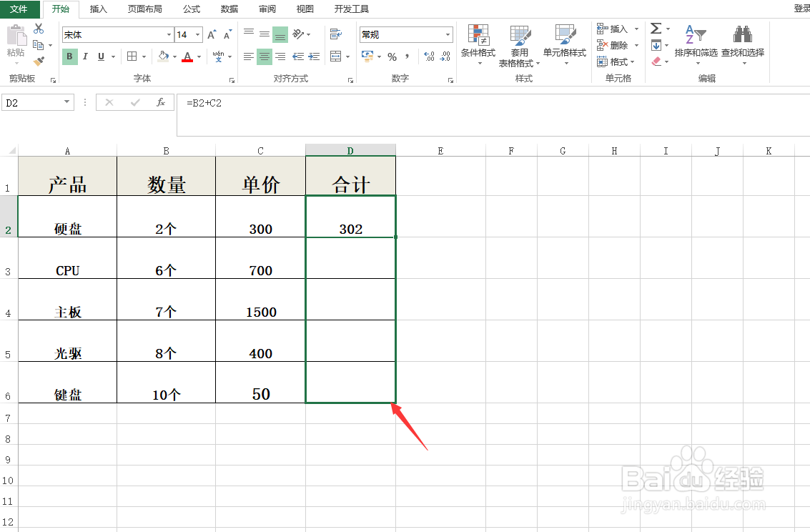
Task: Click the Borders icon
Action: click(x=132, y=56)
